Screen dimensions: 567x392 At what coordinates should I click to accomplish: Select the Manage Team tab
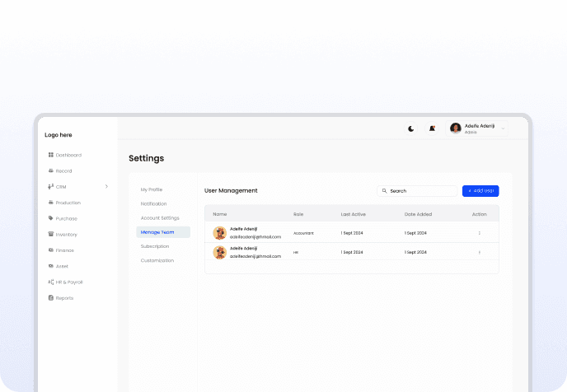pos(163,232)
